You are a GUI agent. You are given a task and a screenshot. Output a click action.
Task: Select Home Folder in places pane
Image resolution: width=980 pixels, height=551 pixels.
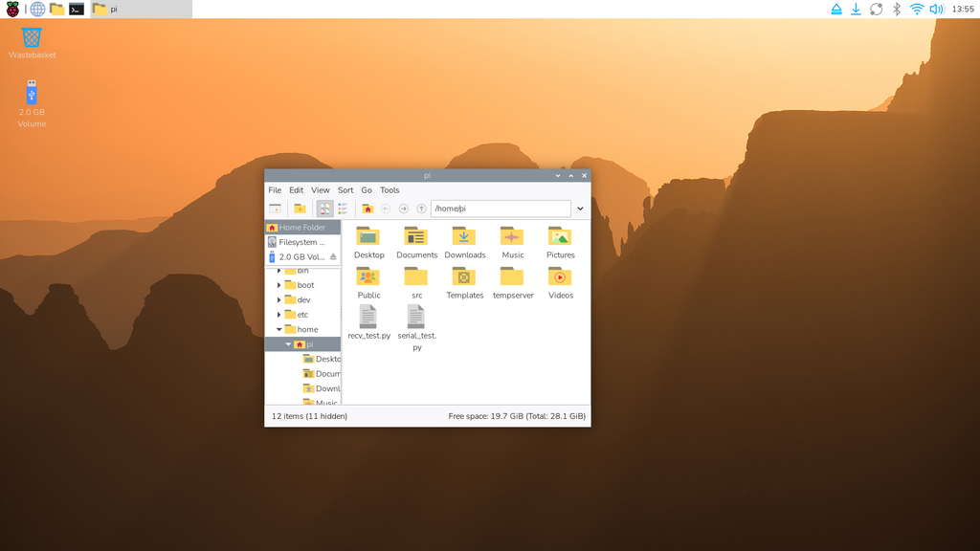click(x=302, y=228)
